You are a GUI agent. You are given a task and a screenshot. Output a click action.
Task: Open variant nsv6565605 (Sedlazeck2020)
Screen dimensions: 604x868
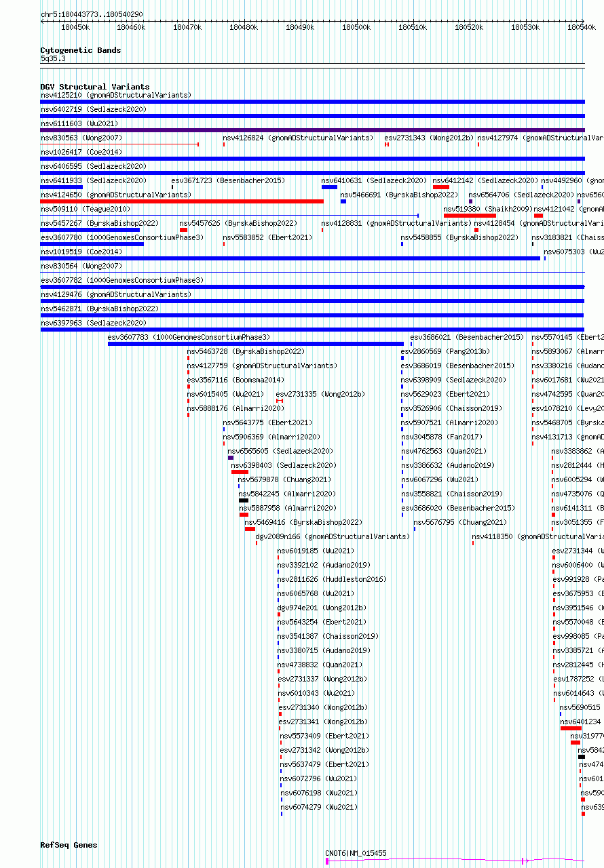pos(280,451)
